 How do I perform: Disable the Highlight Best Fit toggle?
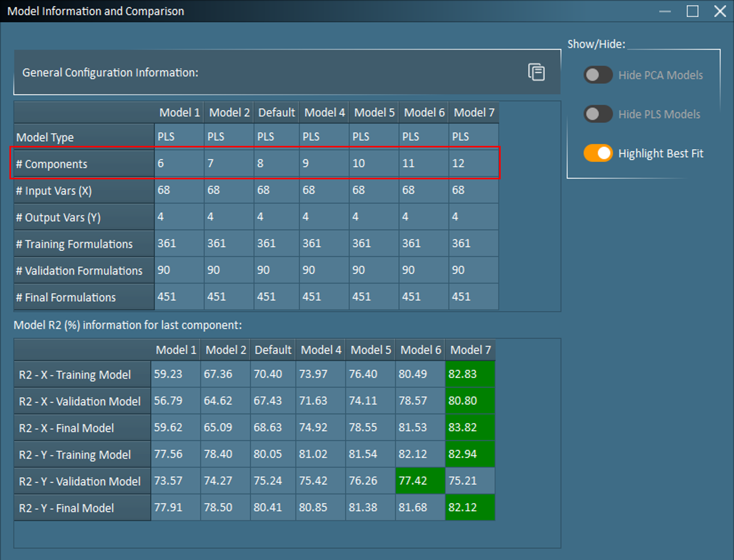pyautogui.click(x=598, y=153)
